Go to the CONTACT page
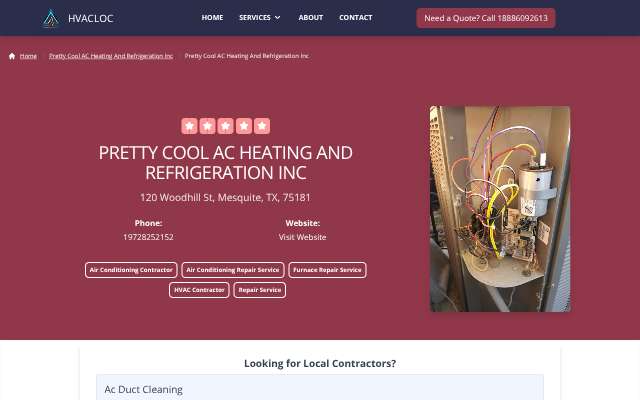 pos(356,18)
